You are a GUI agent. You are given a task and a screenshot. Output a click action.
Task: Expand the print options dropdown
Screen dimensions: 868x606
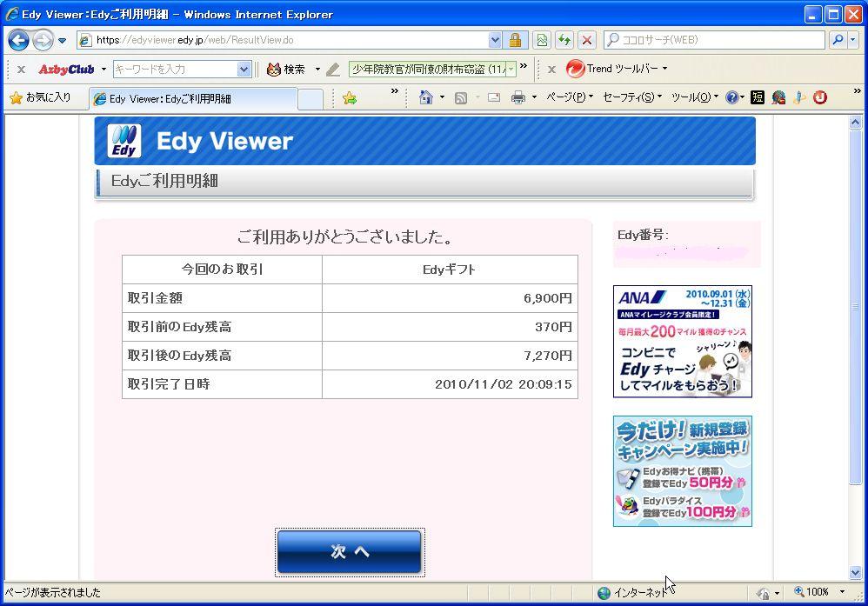pyautogui.click(x=534, y=98)
